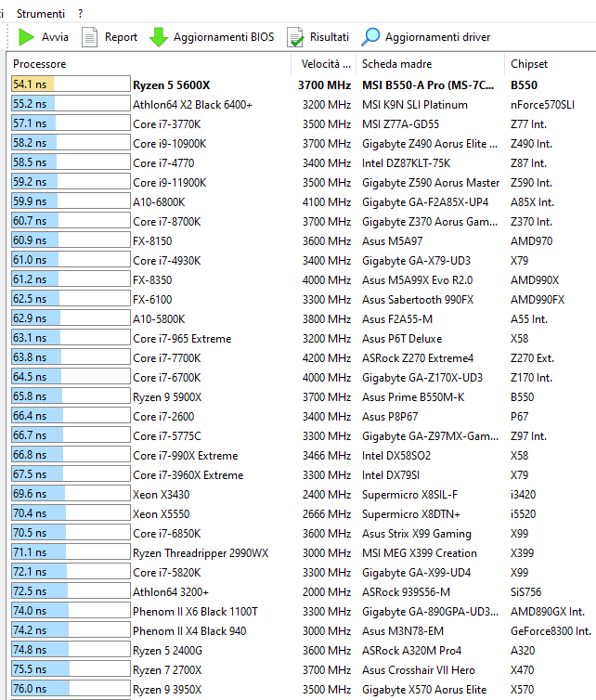Click the green BIOS update arrow icon

tap(159, 37)
